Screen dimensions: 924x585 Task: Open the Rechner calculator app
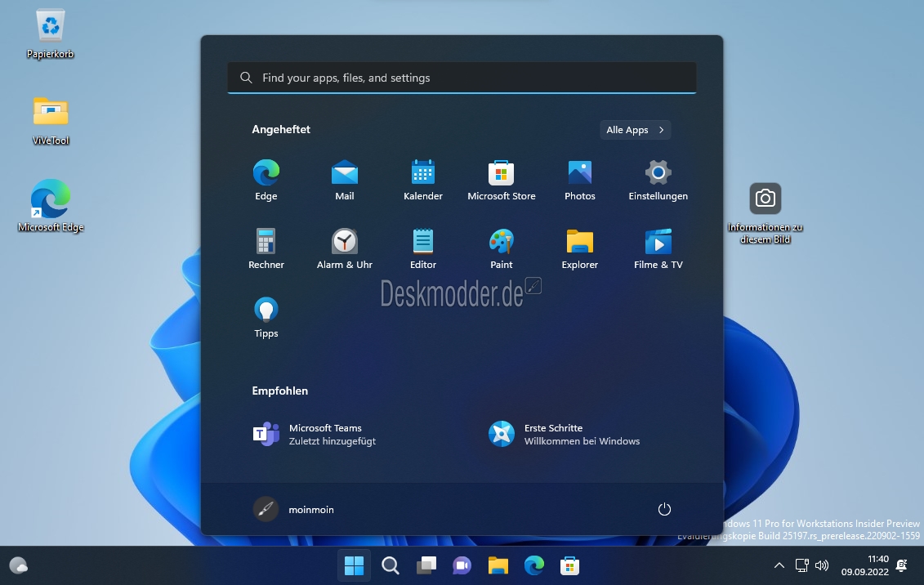pos(266,248)
